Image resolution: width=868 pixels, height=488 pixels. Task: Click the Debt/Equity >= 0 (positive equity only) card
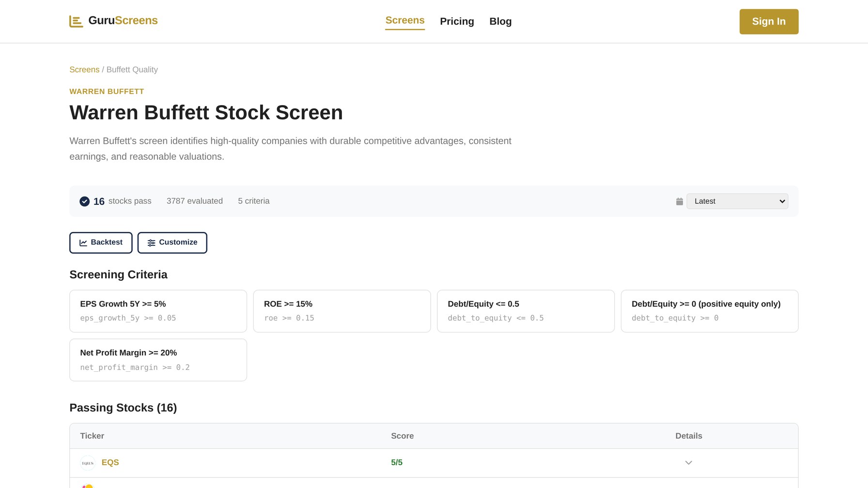pyautogui.click(x=710, y=311)
